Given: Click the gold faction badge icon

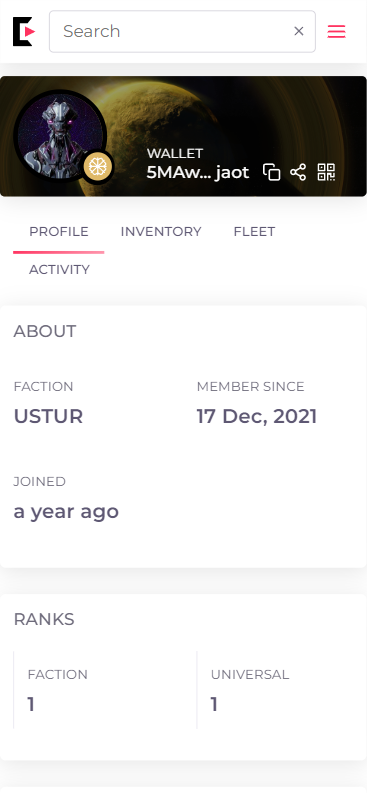Looking at the screenshot, I should click(x=97, y=167).
